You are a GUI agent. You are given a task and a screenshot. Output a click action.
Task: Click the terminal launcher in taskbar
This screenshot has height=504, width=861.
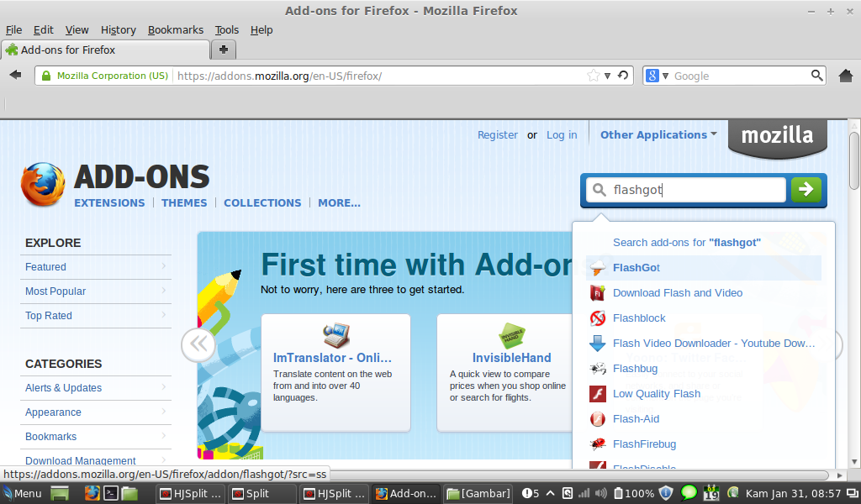pos(111,494)
